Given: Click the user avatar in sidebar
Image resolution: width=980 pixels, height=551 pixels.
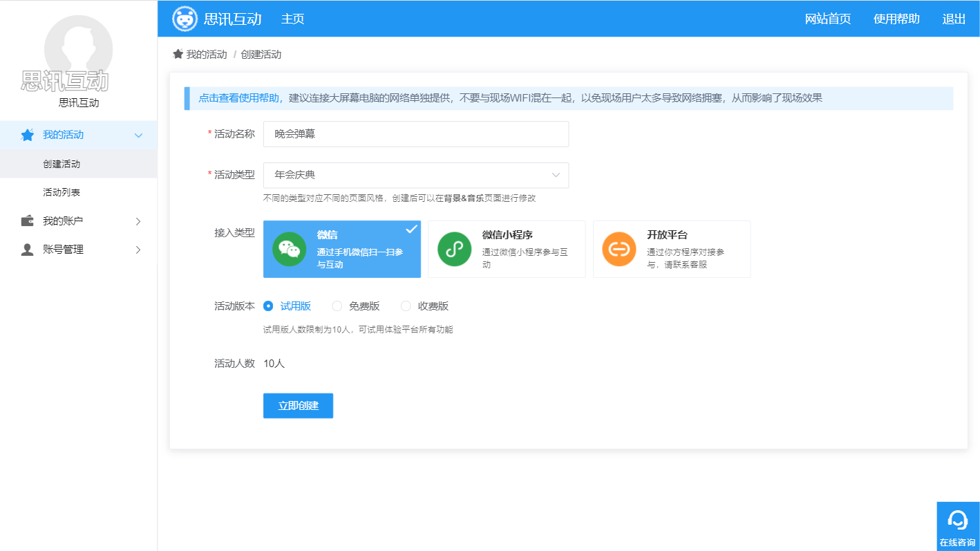Looking at the screenshot, I should pos(78,48).
